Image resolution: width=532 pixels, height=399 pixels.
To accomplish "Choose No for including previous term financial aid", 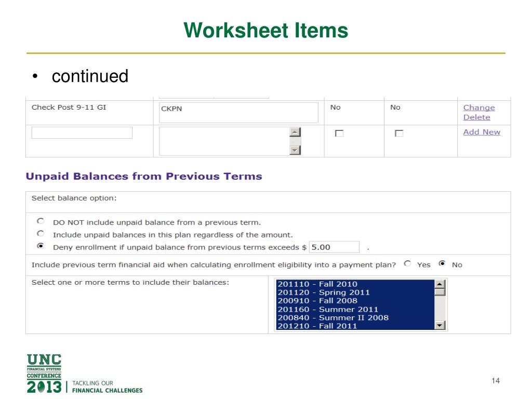I will point(442,263).
